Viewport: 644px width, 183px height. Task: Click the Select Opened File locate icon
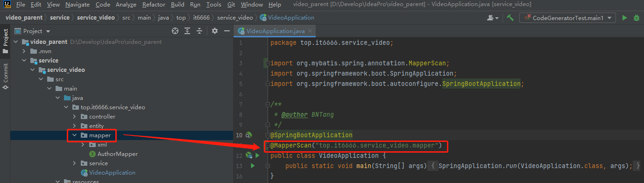[x=175, y=31]
